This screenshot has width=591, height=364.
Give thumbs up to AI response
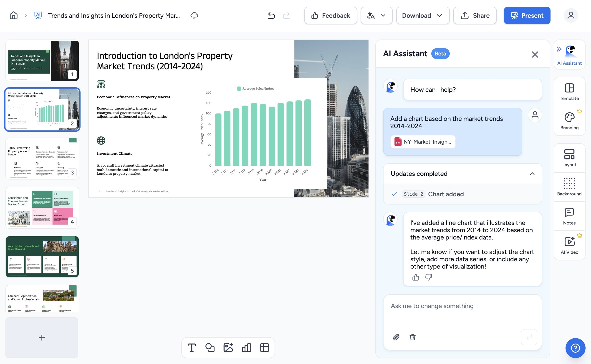[416, 277]
